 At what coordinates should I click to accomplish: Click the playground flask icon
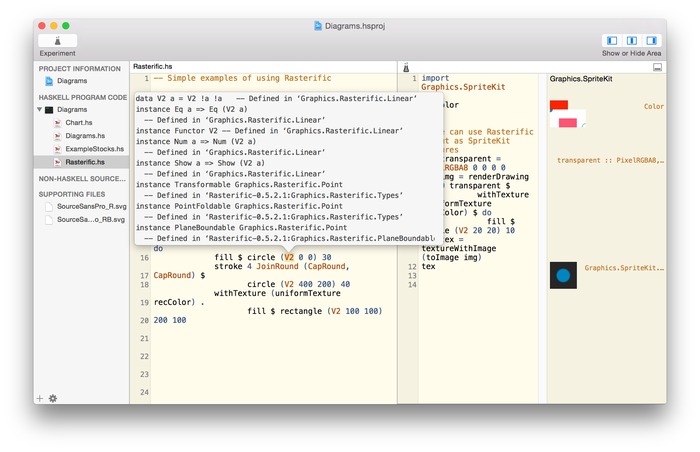pos(406,67)
